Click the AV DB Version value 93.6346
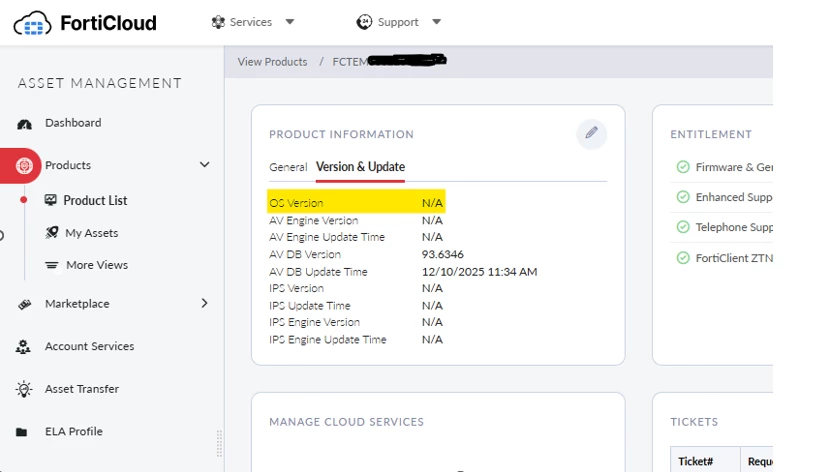This screenshot has width=830, height=472. pos(443,255)
